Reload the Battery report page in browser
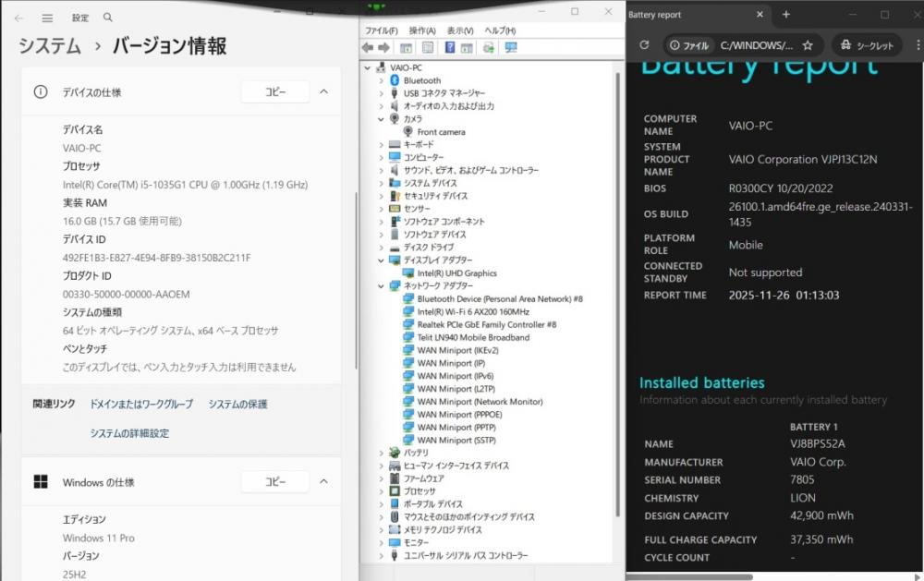The height and width of the screenshot is (581, 924). pyautogui.click(x=644, y=44)
